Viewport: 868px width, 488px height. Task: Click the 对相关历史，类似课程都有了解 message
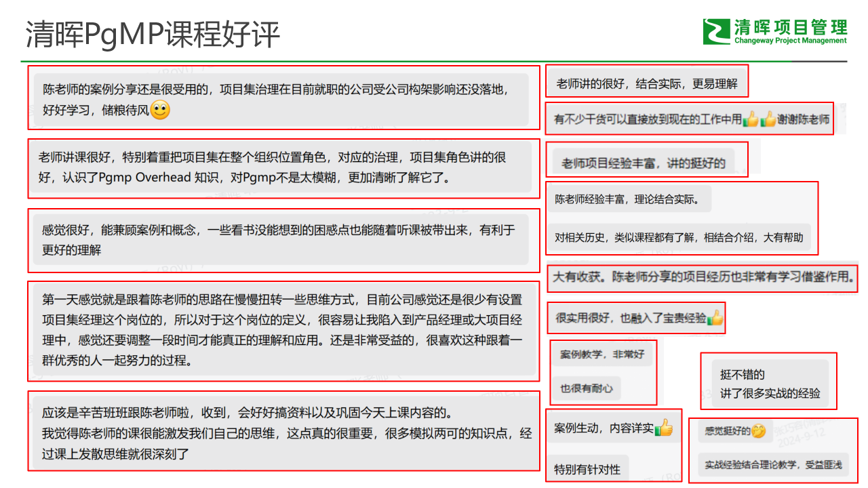(x=678, y=237)
